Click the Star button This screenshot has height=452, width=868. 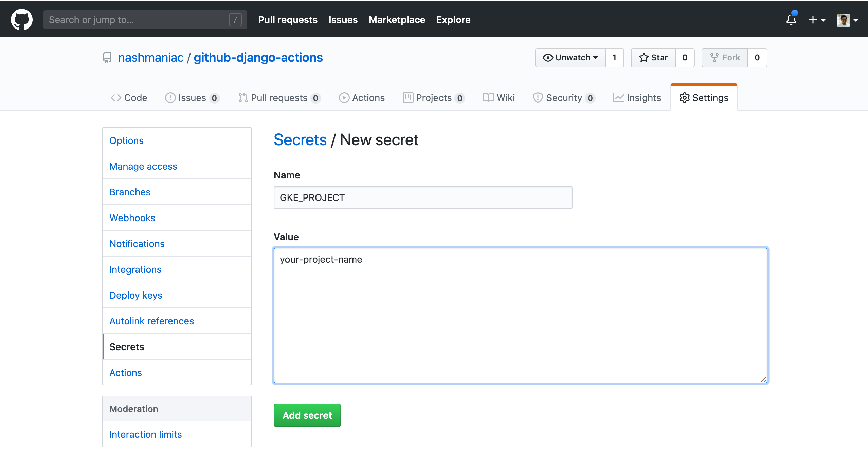coord(653,58)
